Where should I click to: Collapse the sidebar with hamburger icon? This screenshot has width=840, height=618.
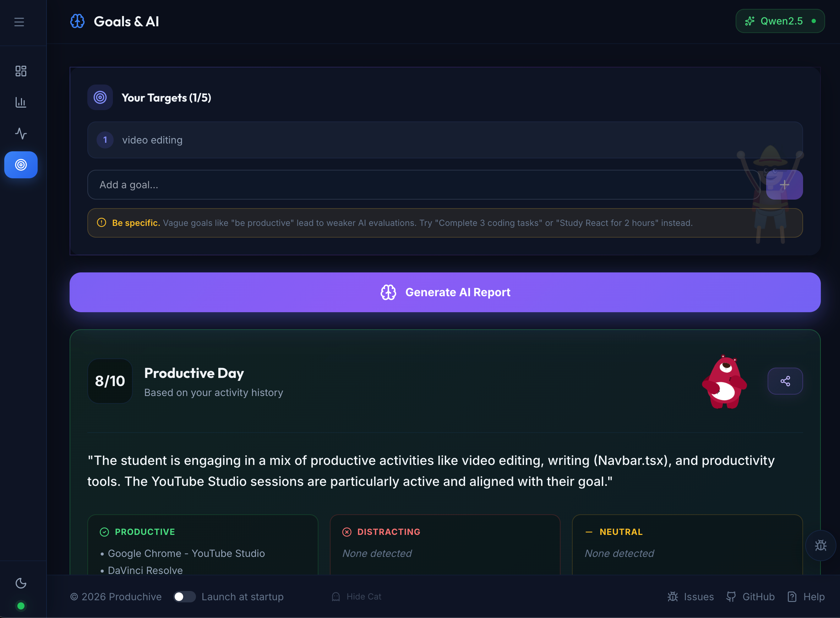pos(19,22)
